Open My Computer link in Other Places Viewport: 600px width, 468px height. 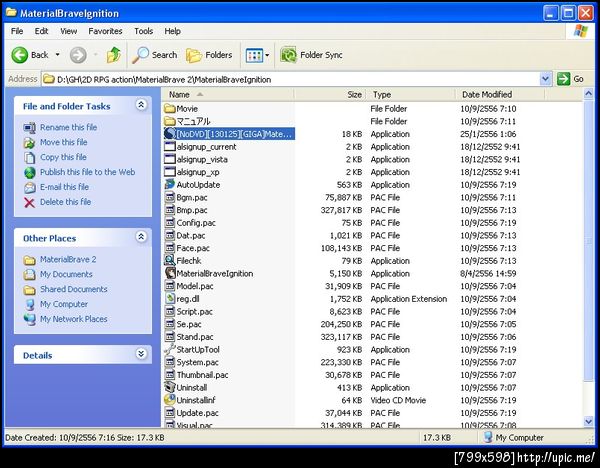point(64,304)
